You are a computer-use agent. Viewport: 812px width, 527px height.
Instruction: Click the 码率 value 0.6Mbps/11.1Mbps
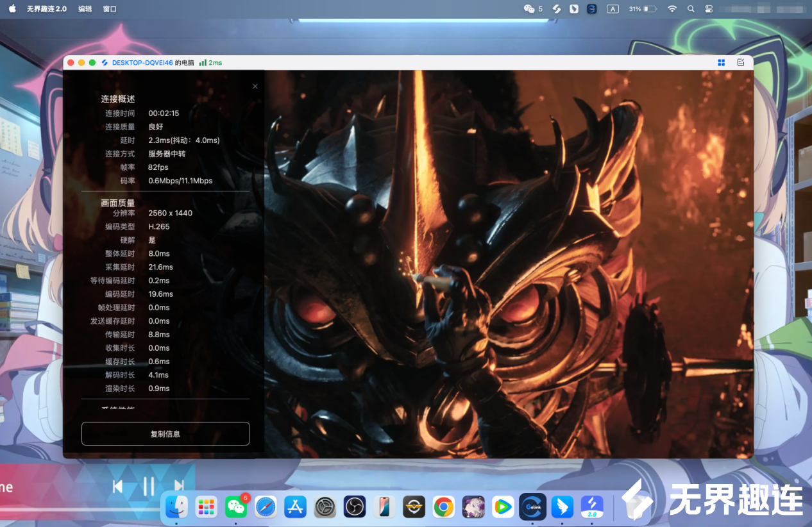point(180,181)
